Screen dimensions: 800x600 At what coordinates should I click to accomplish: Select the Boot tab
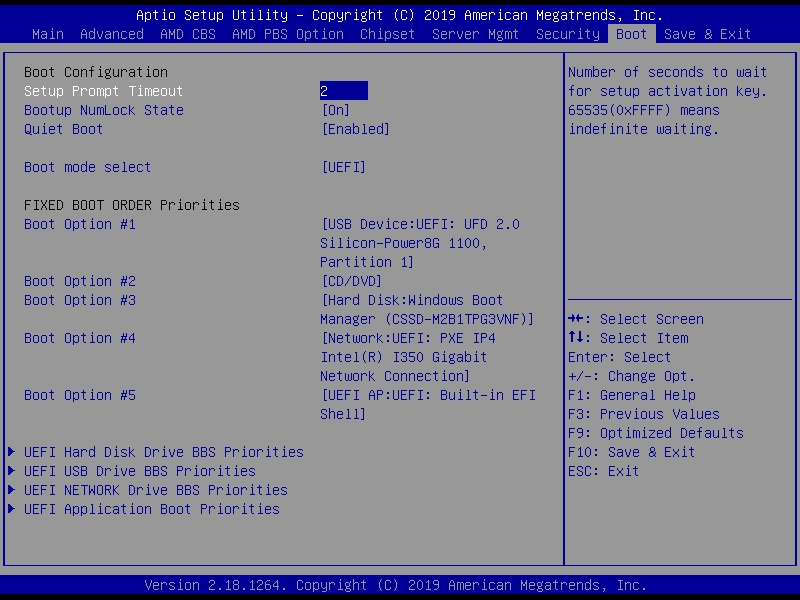tap(632, 34)
